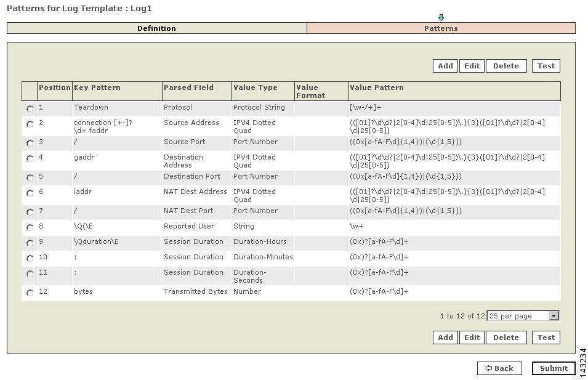Switch to the Definition tab
The image size is (588, 380).
[x=156, y=28]
